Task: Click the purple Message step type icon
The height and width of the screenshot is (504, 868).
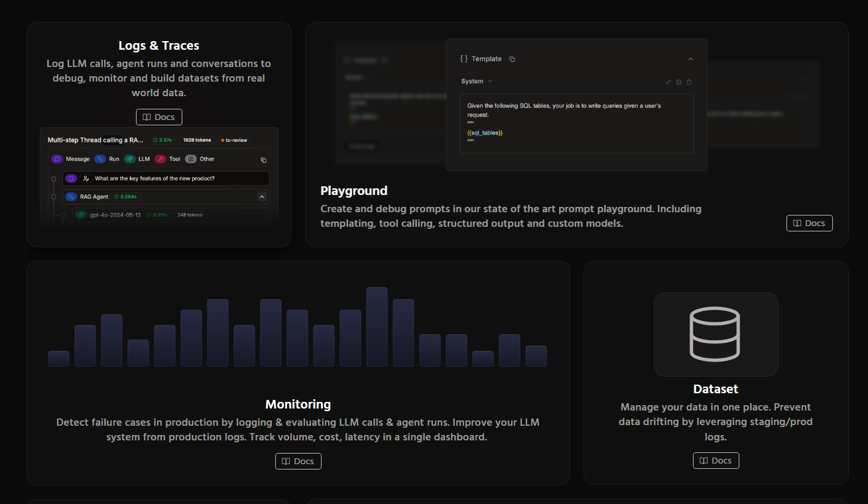Action: (57, 159)
